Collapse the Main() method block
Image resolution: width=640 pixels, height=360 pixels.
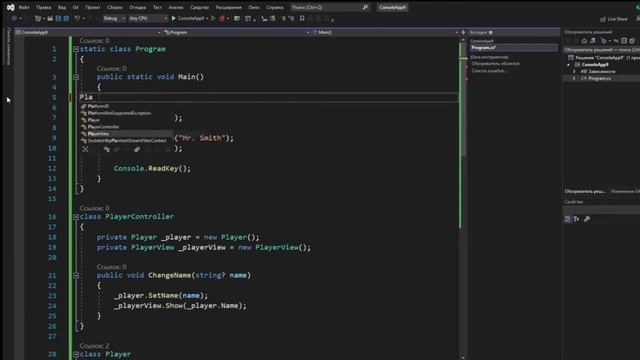coord(76,77)
